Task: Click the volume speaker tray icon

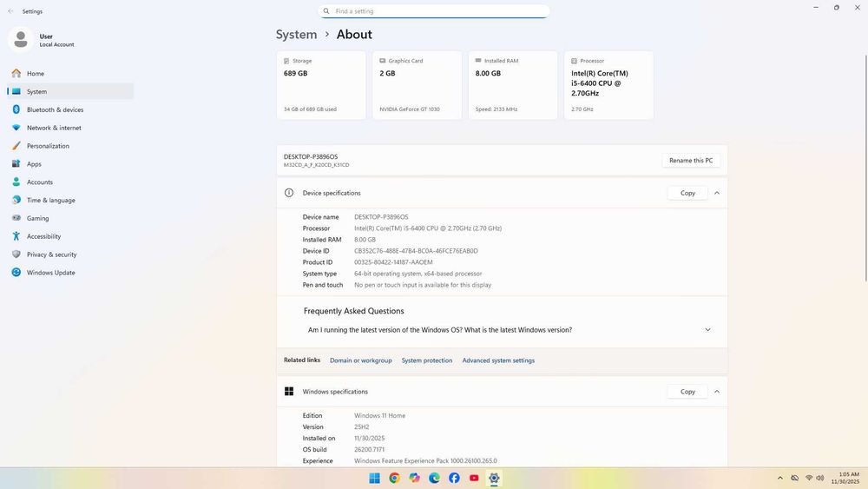Action: click(x=820, y=478)
